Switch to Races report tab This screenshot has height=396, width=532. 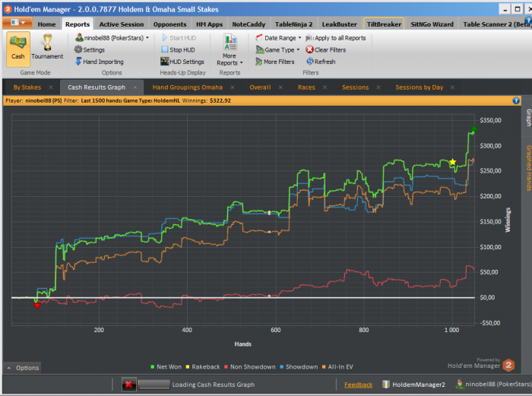click(x=306, y=87)
